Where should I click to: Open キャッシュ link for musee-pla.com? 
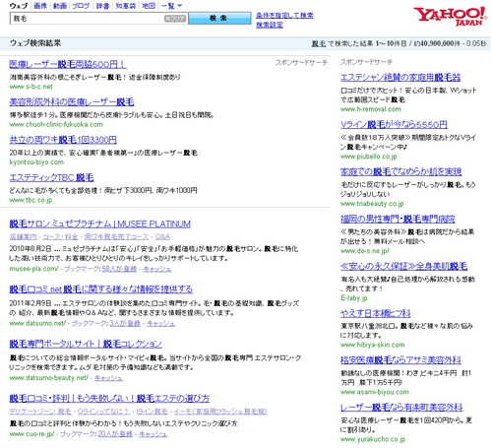[157, 269]
